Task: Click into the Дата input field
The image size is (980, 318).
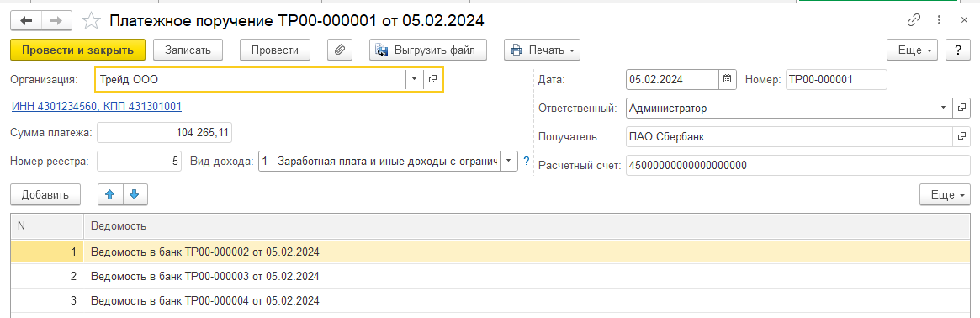Action: point(672,79)
